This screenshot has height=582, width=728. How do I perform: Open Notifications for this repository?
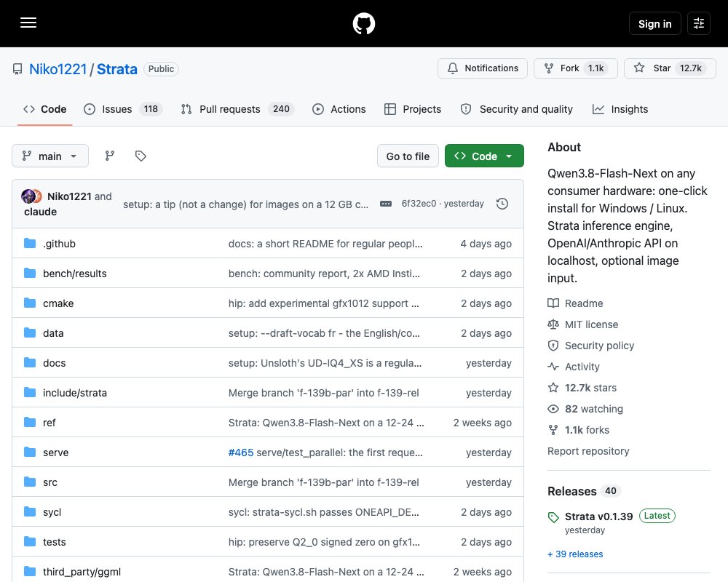(x=483, y=68)
